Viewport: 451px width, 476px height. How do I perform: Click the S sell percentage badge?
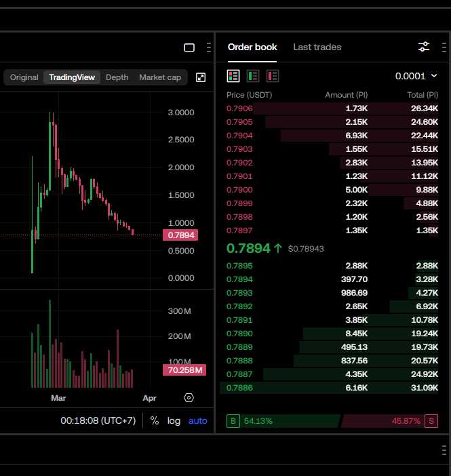click(x=431, y=421)
